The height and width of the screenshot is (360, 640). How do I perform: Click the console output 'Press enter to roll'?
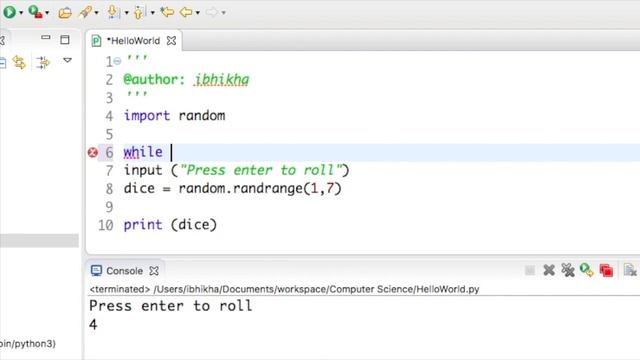point(171,306)
